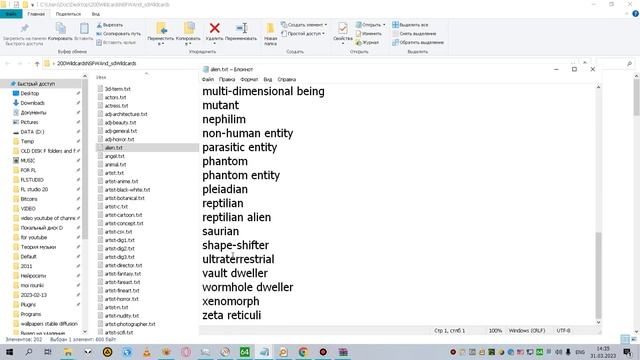Viewport: 640px width, 360px height.
Task: Open the Windows Start menu
Action: 9,352
